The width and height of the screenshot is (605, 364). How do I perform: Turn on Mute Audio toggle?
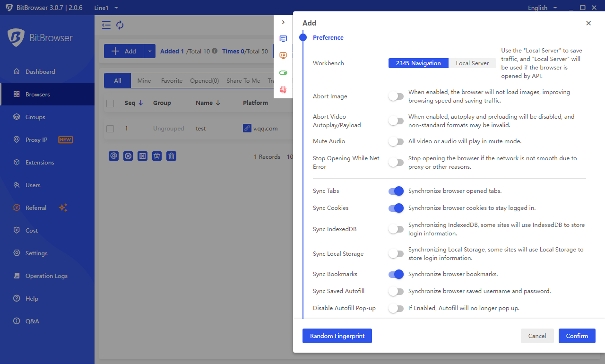pyautogui.click(x=396, y=141)
